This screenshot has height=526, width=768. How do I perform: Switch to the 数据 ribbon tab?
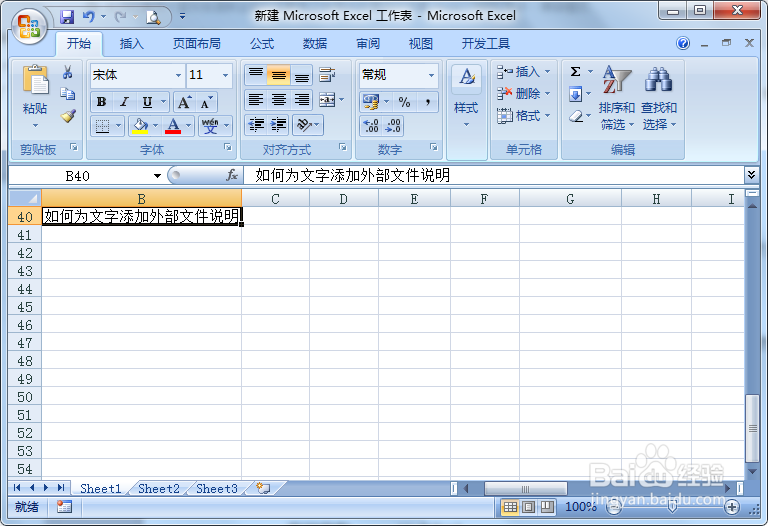coord(314,44)
